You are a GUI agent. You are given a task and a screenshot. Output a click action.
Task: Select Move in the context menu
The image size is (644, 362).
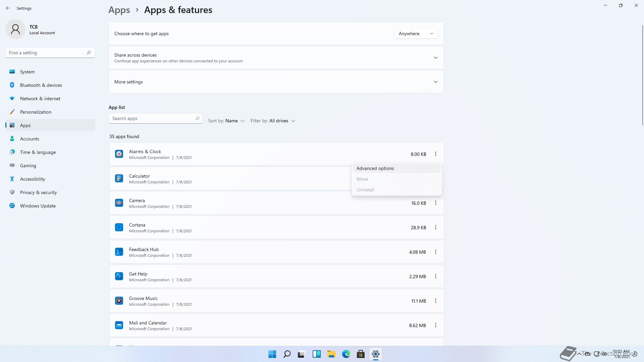396,179
